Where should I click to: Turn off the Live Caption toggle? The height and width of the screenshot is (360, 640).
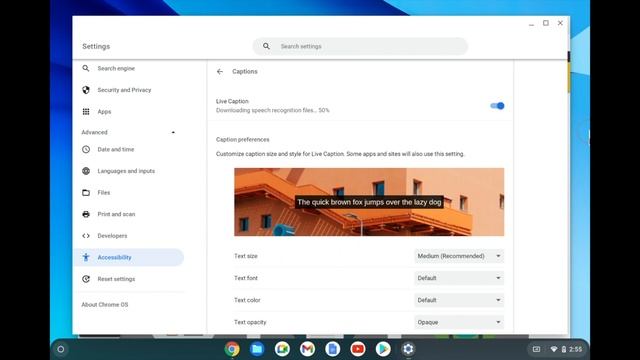(497, 106)
